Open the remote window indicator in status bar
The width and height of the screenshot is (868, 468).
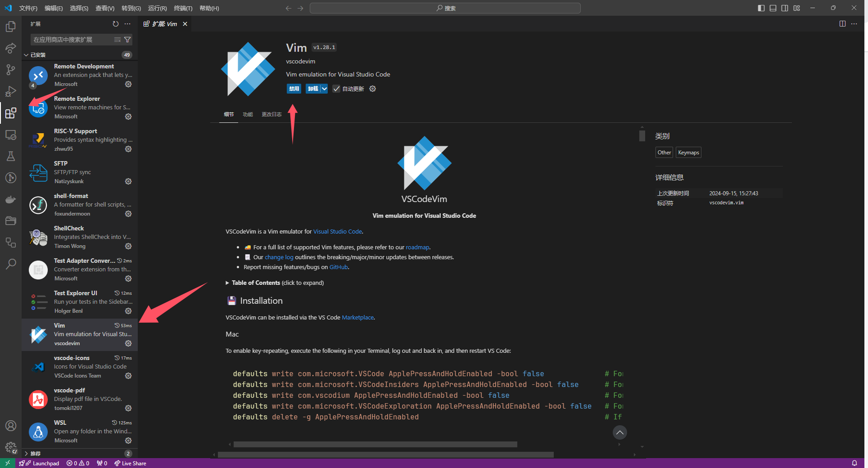pyautogui.click(x=8, y=463)
